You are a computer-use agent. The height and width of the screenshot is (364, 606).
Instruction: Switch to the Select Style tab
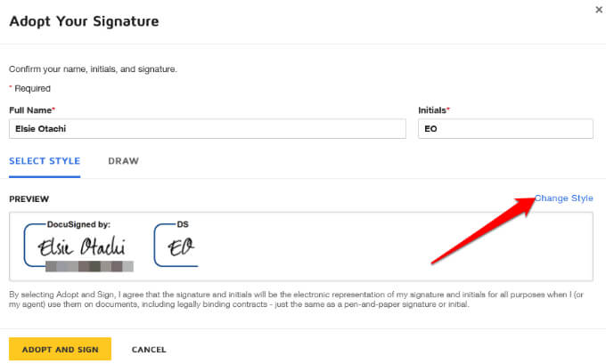click(x=45, y=161)
